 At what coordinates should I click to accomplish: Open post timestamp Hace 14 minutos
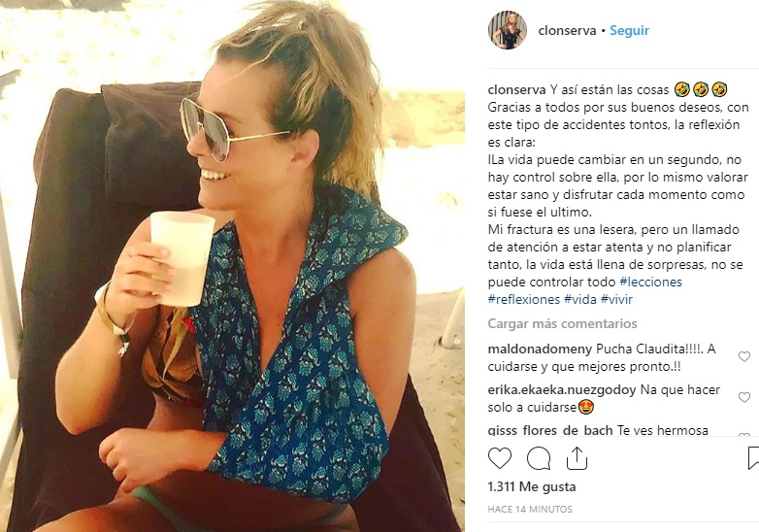click(530, 510)
